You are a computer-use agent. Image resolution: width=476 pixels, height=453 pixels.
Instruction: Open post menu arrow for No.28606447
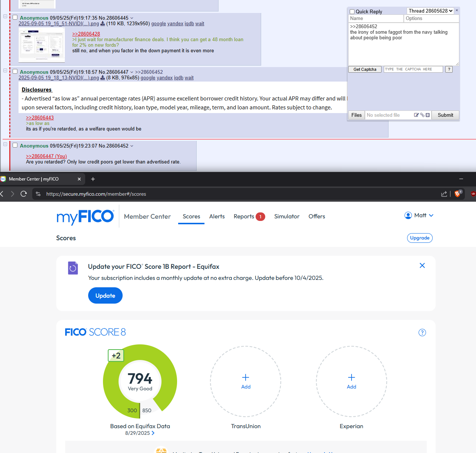(x=132, y=72)
